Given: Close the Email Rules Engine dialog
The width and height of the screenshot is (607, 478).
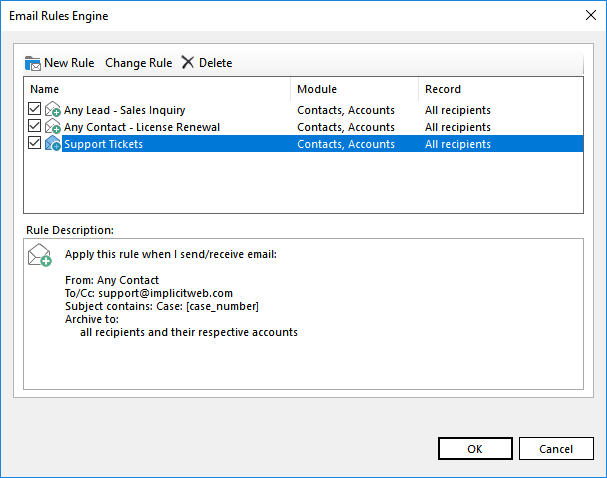Looking at the screenshot, I should (x=585, y=16).
